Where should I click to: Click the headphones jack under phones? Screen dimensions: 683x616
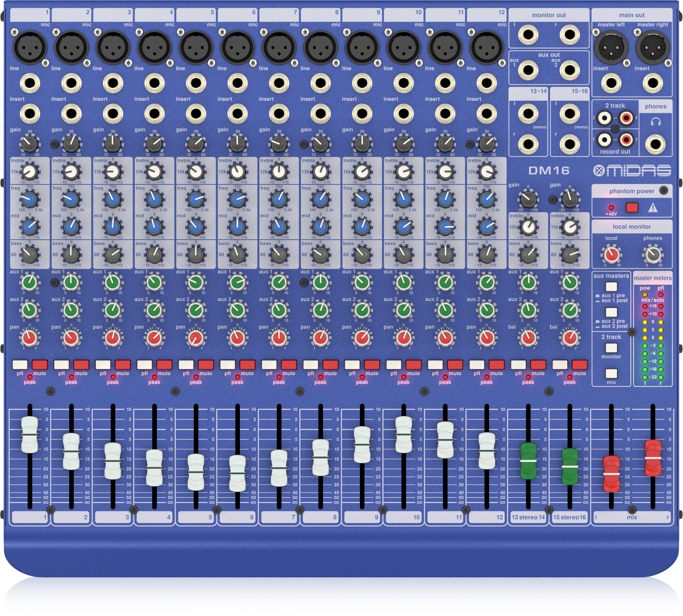pyautogui.click(x=655, y=144)
